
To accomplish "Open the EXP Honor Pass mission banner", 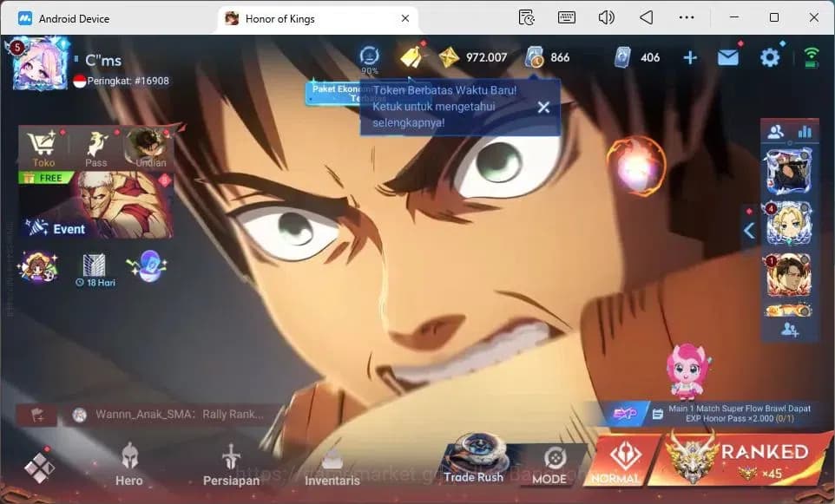I will tap(709, 414).
